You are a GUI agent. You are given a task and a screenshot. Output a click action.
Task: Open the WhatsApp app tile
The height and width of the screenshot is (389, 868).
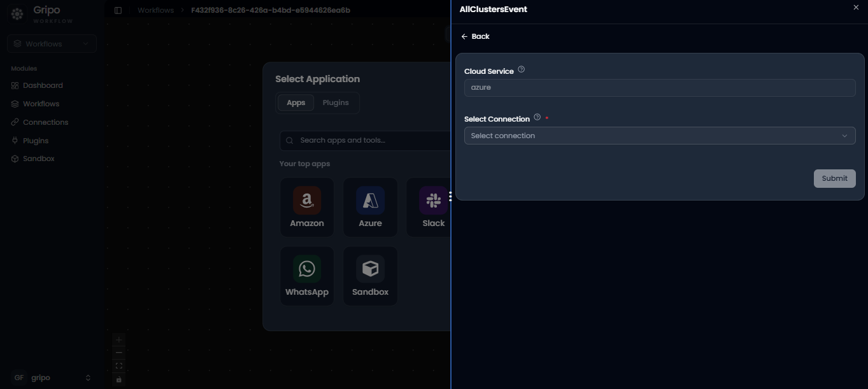(307, 276)
